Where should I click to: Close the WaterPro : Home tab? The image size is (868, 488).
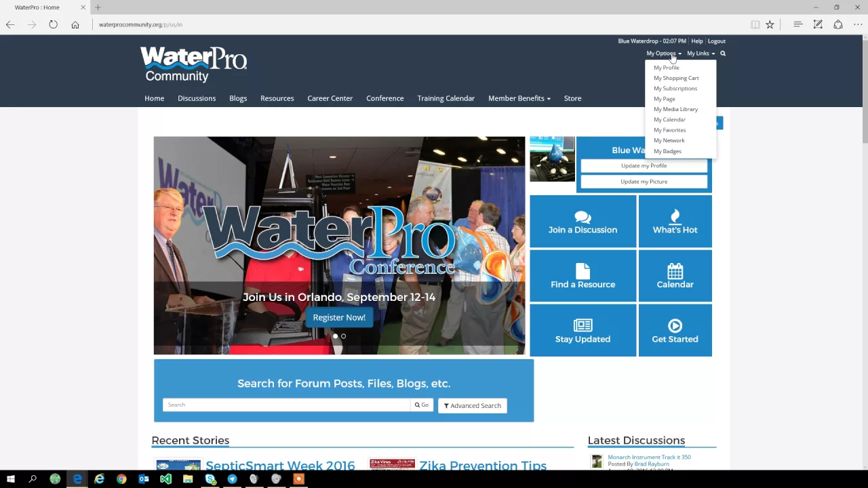click(x=83, y=7)
